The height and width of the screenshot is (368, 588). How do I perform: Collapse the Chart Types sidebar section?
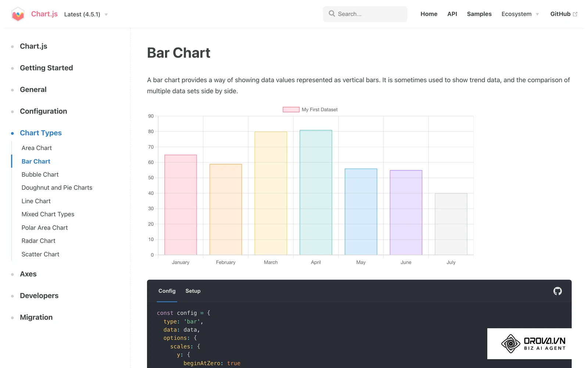(41, 133)
